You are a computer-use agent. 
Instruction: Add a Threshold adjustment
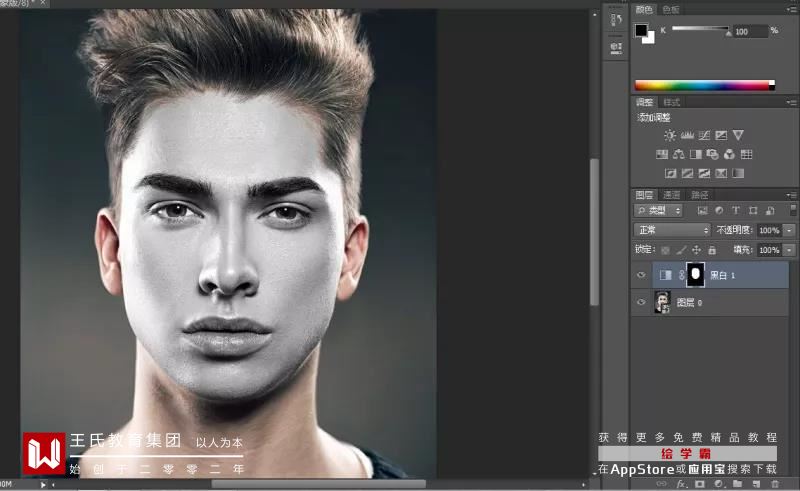(704, 174)
